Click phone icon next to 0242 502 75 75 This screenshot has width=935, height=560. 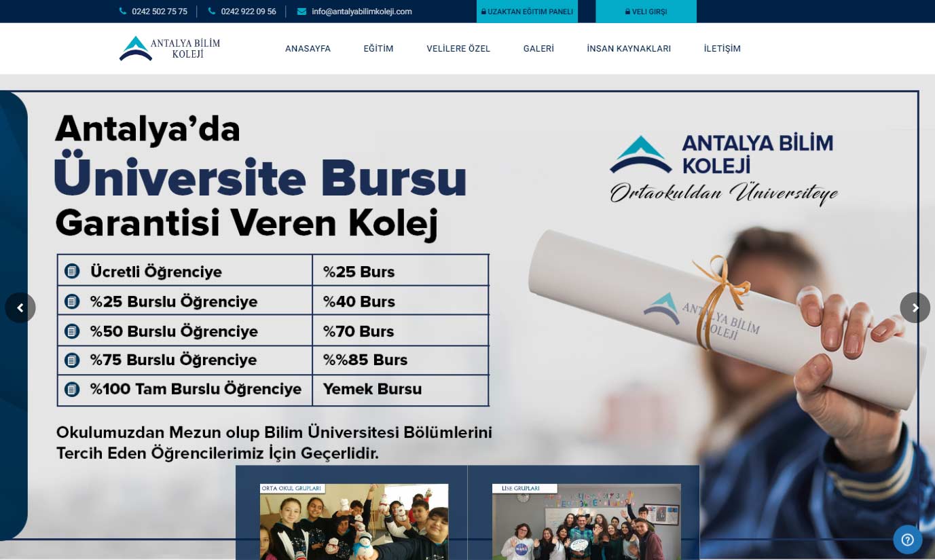coord(123,12)
